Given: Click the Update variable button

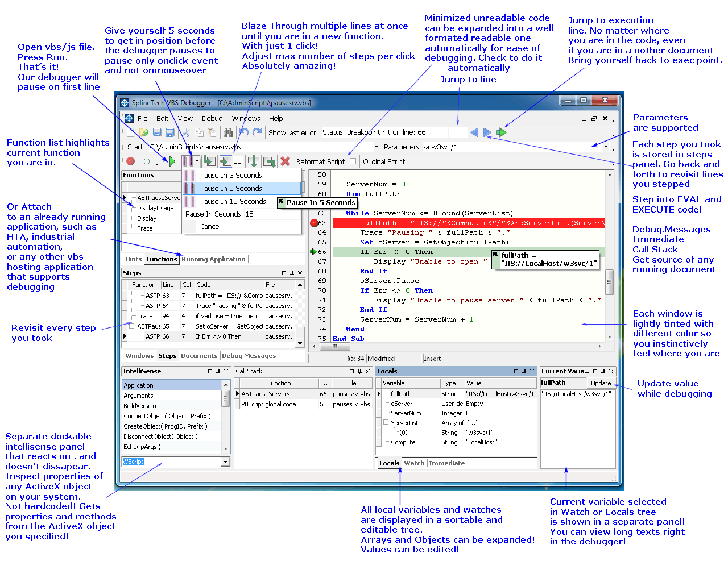Looking at the screenshot, I should [601, 383].
